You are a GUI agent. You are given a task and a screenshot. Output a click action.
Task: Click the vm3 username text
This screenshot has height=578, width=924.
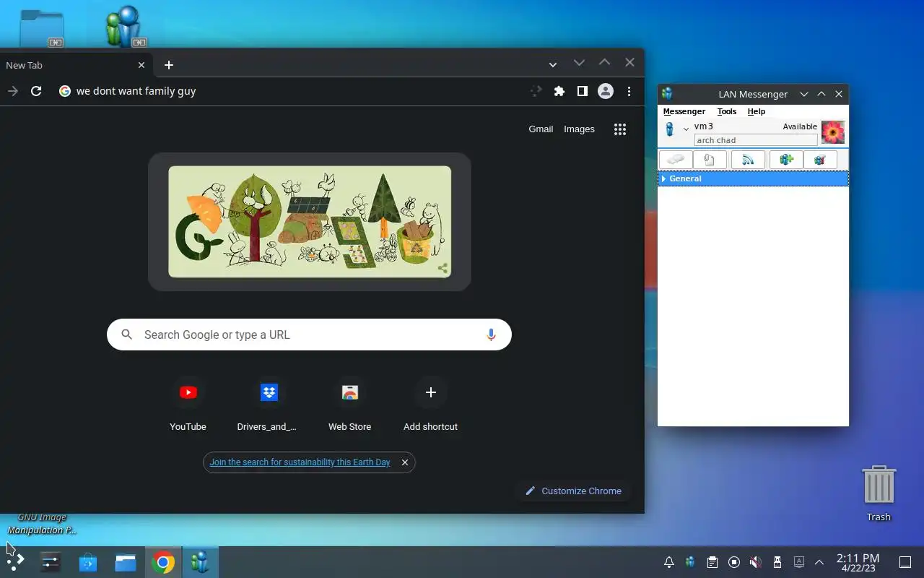(704, 126)
